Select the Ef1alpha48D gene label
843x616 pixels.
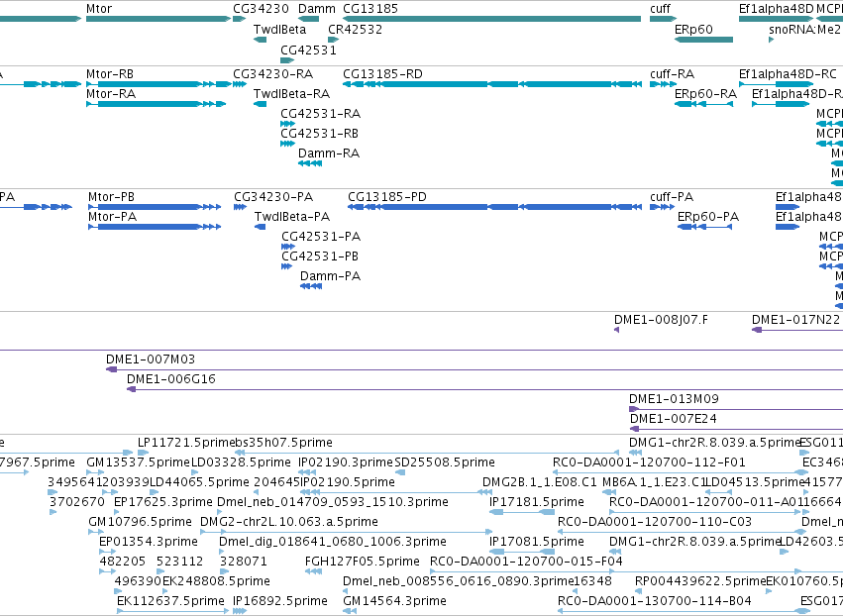point(777,9)
